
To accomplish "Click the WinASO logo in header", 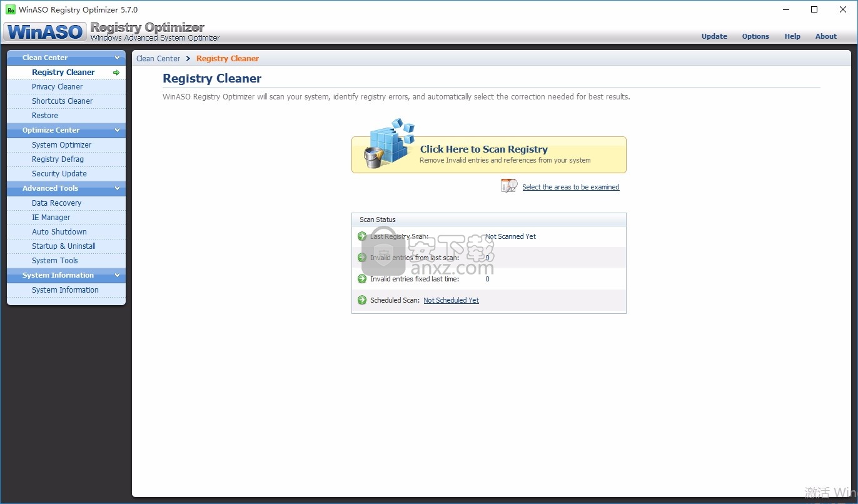I will point(45,32).
